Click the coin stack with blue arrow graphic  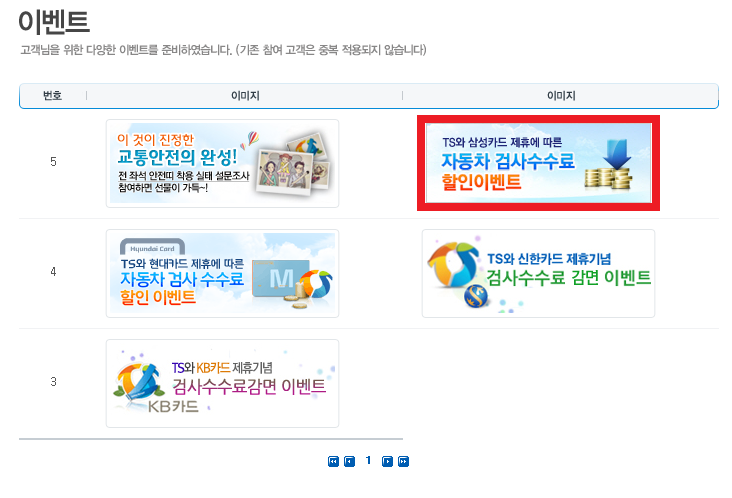[610, 166]
